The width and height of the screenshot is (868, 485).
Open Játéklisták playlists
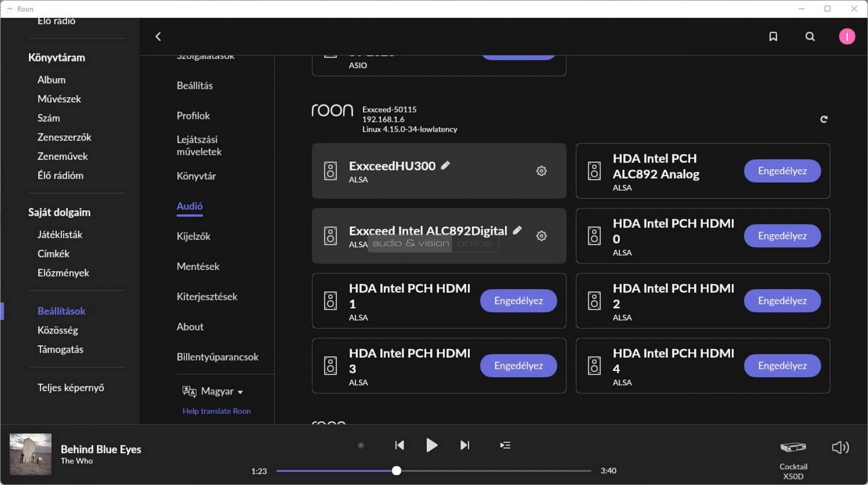click(60, 235)
